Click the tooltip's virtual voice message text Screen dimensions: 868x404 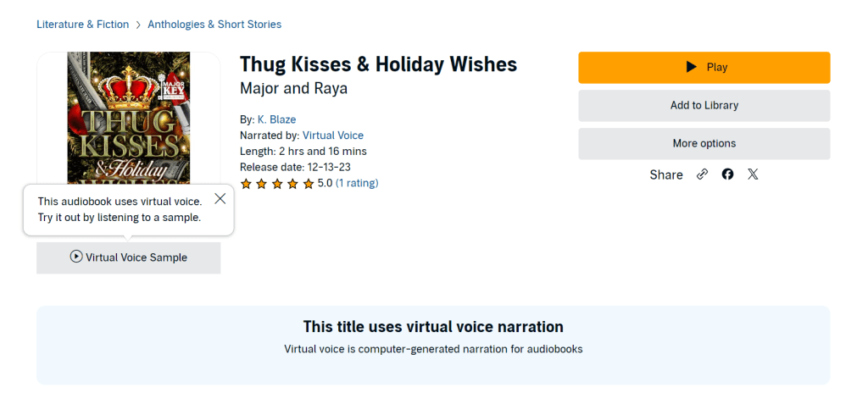click(120, 209)
